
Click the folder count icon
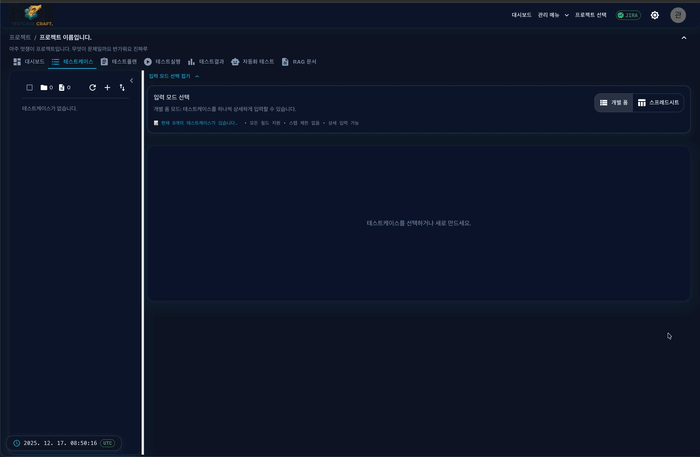[44, 88]
